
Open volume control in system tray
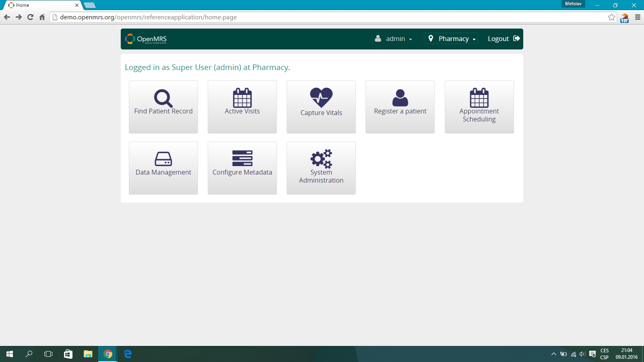pos(582,354)
